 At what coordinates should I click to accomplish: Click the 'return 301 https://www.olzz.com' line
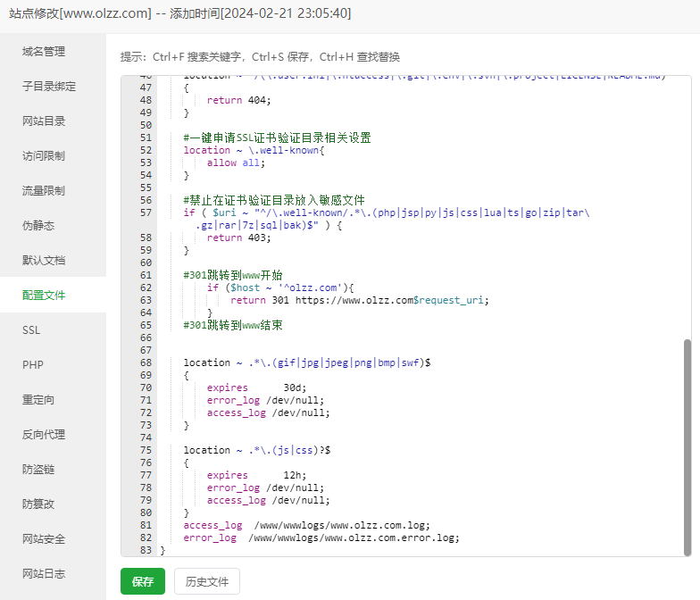click(x=360, y=300)
